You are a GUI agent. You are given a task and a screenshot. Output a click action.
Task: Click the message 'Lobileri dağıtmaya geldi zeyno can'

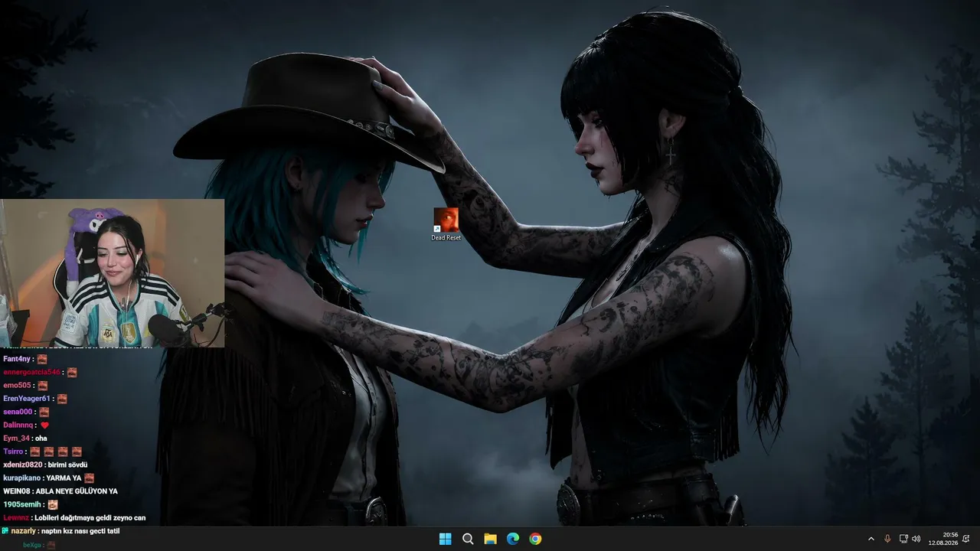point(90,518)
